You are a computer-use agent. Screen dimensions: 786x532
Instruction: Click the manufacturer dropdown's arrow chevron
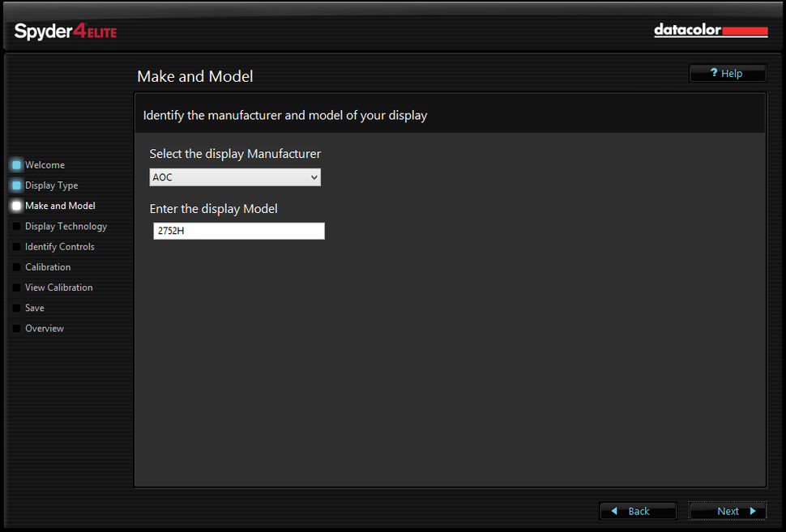point(314,177)
